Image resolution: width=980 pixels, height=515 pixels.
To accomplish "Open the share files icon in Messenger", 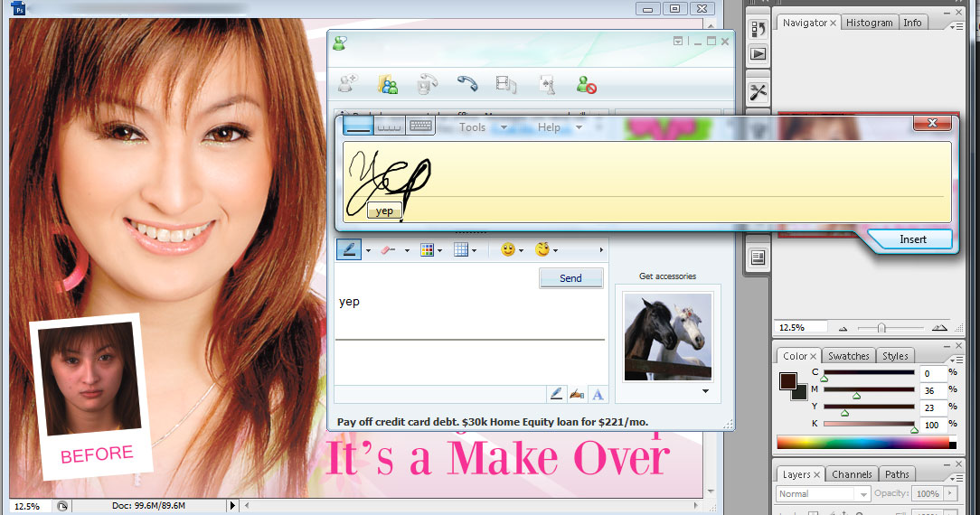I will coord(388,84).
